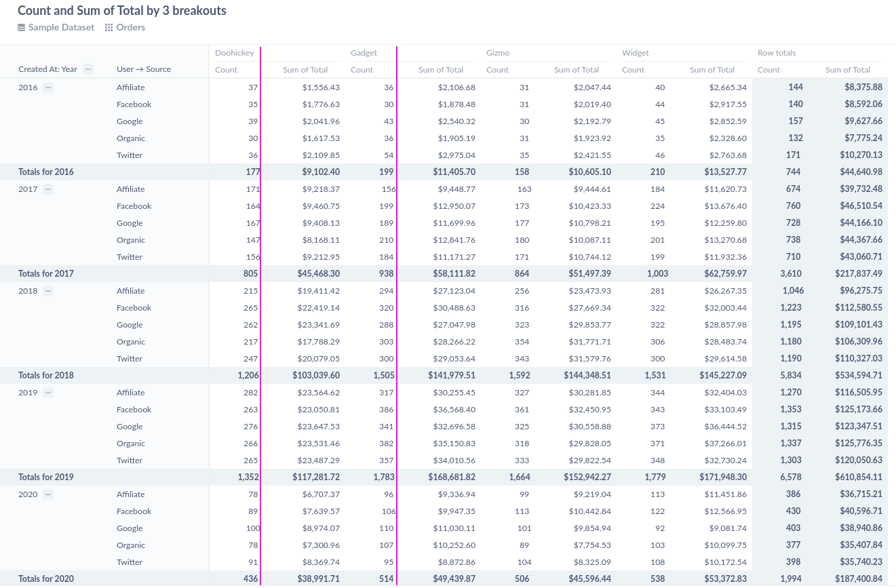This screenshot has width=896, height=588.
Task: Click the grid icon beside Orders
Action: [109, 27]
